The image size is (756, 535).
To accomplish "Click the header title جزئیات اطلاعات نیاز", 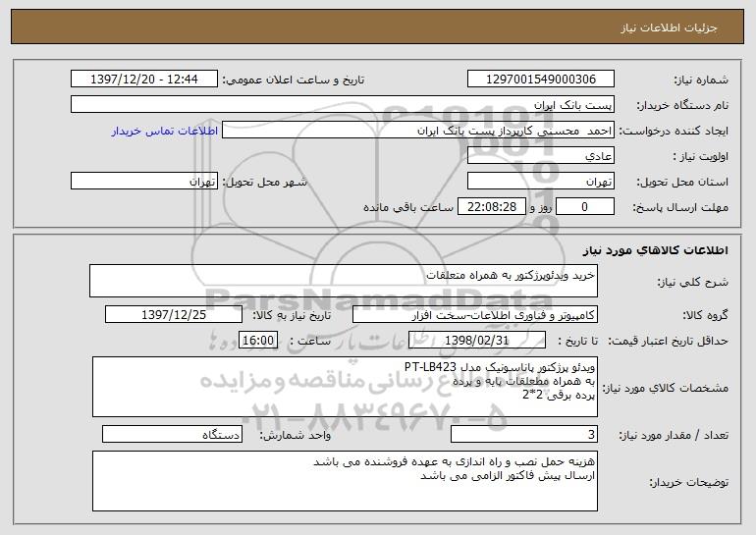I will point(669,27).
